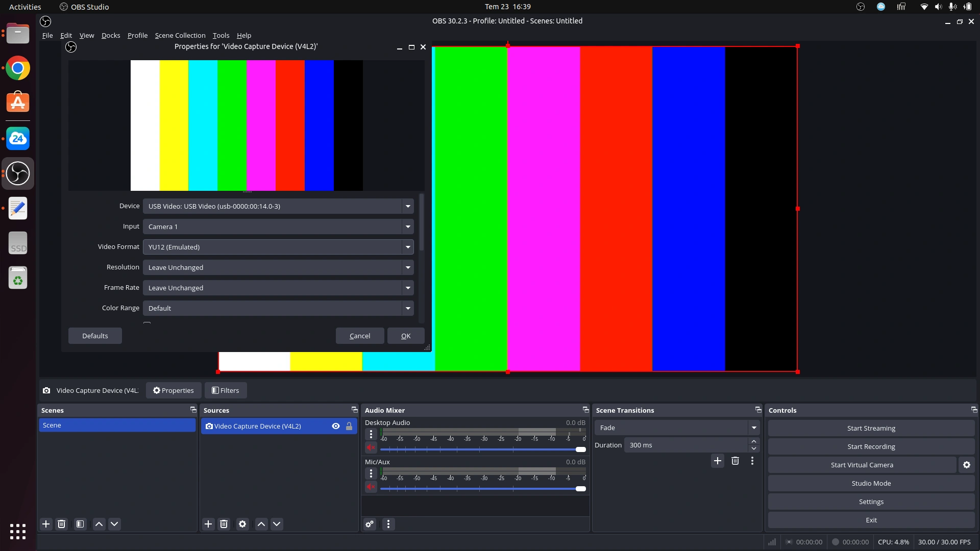Open the Docks menu
The width and height of the screenshot is (980, 551).
[111, 35]
